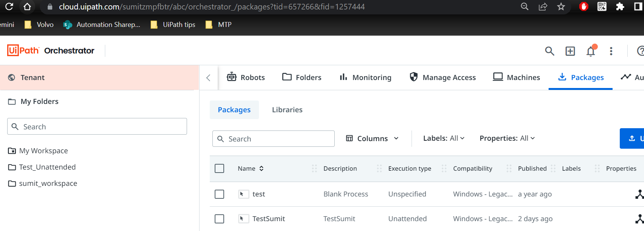Click the add new plus icon
Screen dimensions: 644x231
tap(570, 51)
